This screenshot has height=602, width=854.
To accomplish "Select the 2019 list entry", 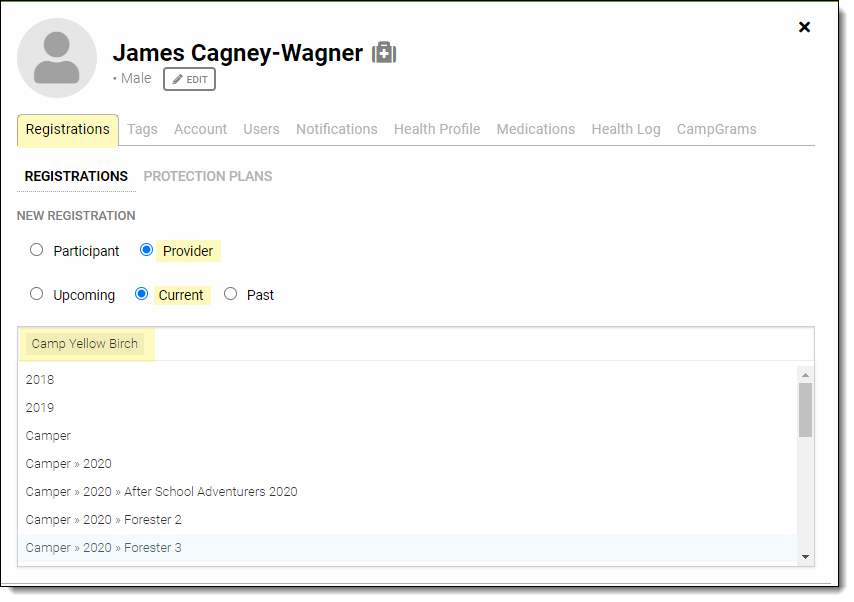I will [40, 408].
